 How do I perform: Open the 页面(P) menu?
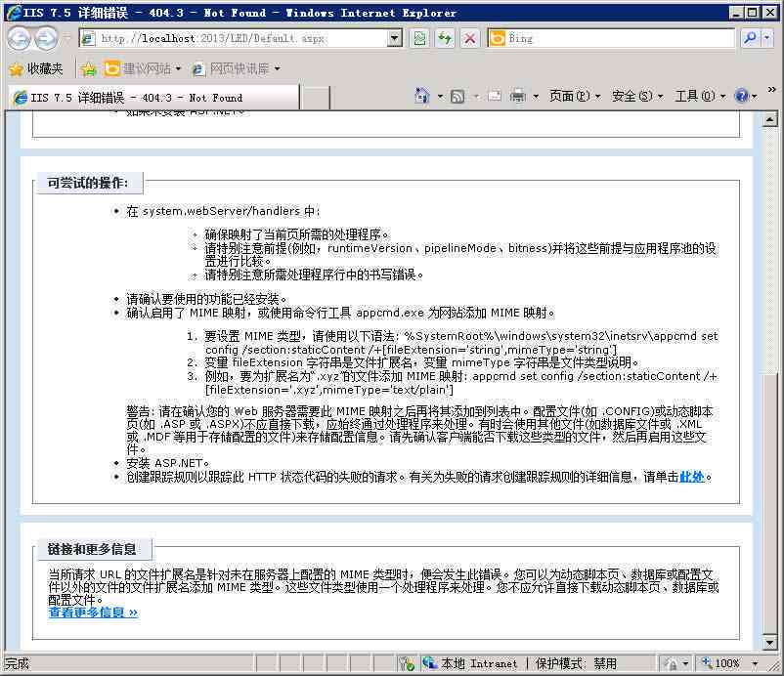tap(575, 96)
